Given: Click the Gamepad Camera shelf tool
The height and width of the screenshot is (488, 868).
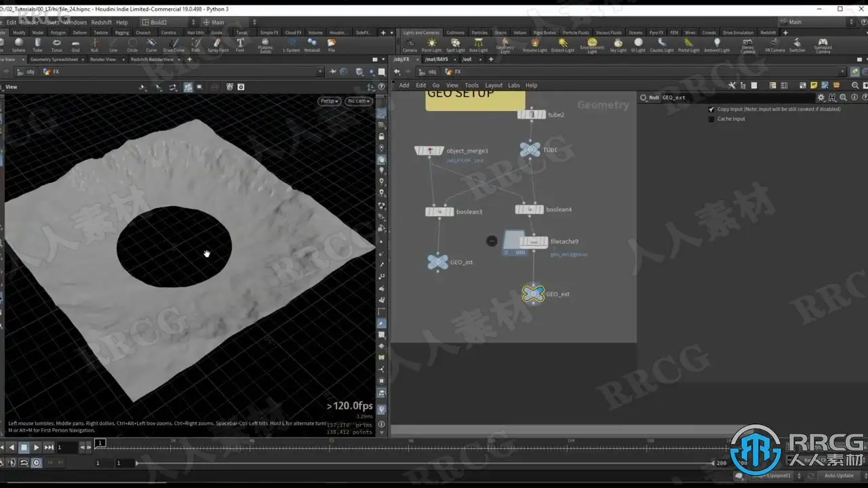Looking at the screenshot, I should (x=823, y=45).
